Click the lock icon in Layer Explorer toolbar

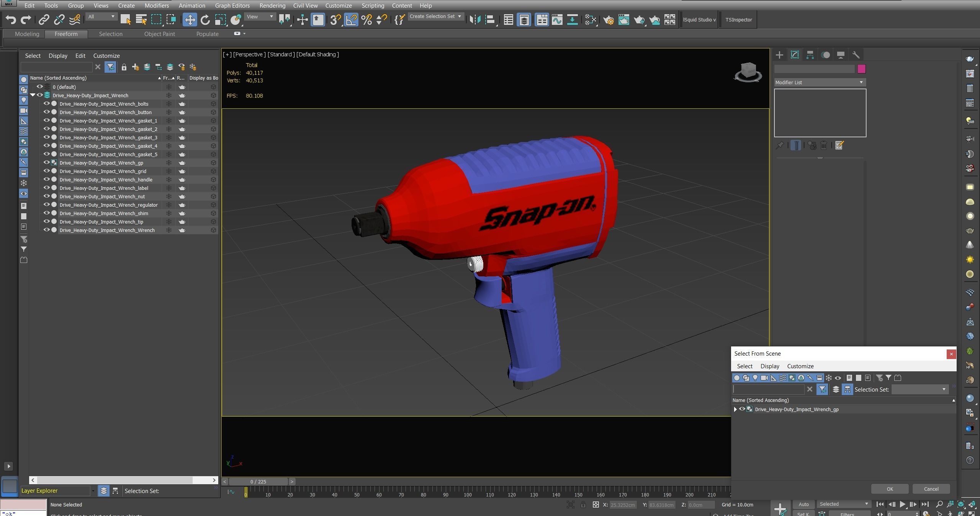(x=124, y=67)
